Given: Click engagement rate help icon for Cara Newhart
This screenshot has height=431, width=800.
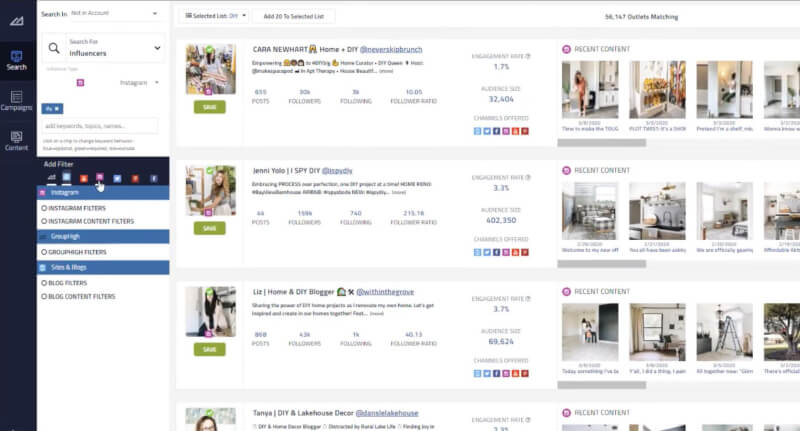Looking at the screenshot, I should [x=528, y=56].
